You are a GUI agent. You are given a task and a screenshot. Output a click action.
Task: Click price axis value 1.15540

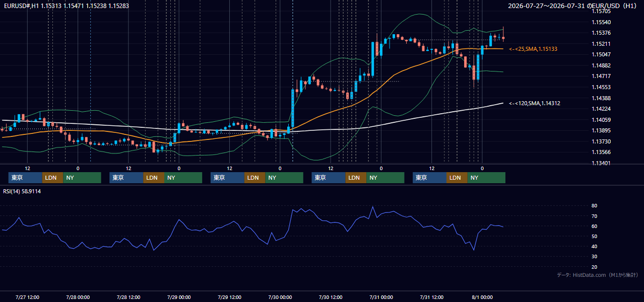(x=601, y=22)
